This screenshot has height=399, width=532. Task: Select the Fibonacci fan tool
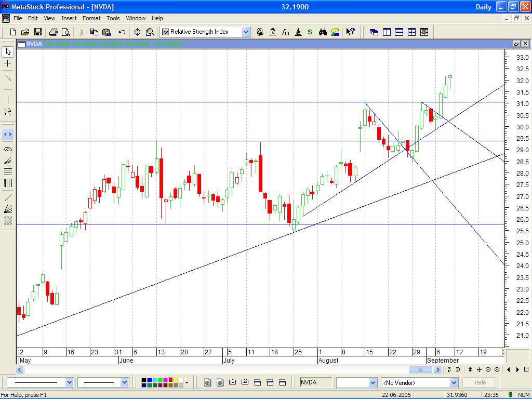[x=8, y=160]
